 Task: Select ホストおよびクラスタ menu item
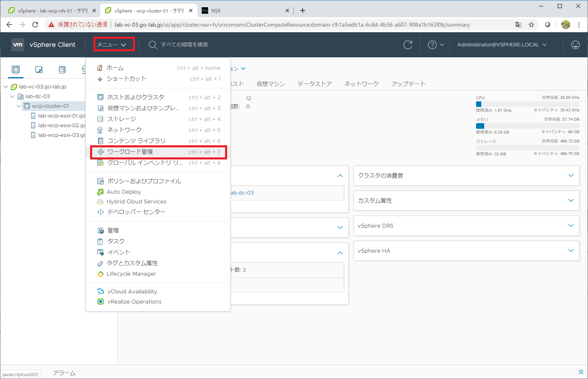click(158, 97)
